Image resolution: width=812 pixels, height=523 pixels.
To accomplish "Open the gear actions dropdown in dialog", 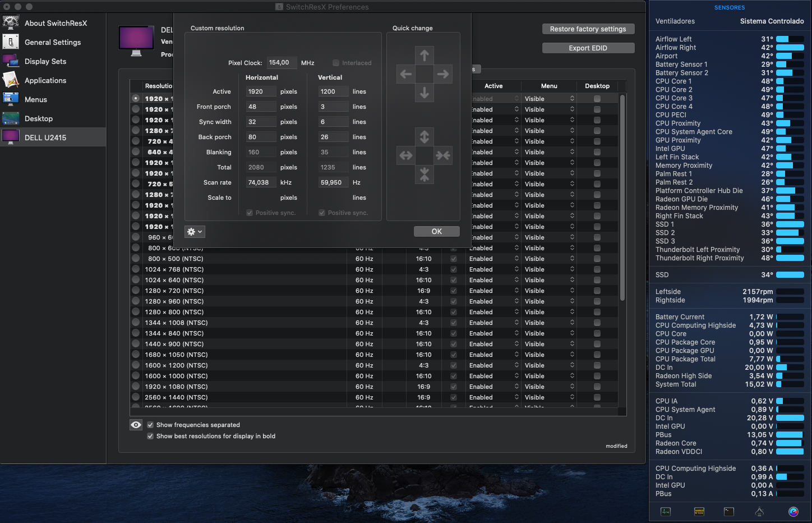I will click(195, 232).
